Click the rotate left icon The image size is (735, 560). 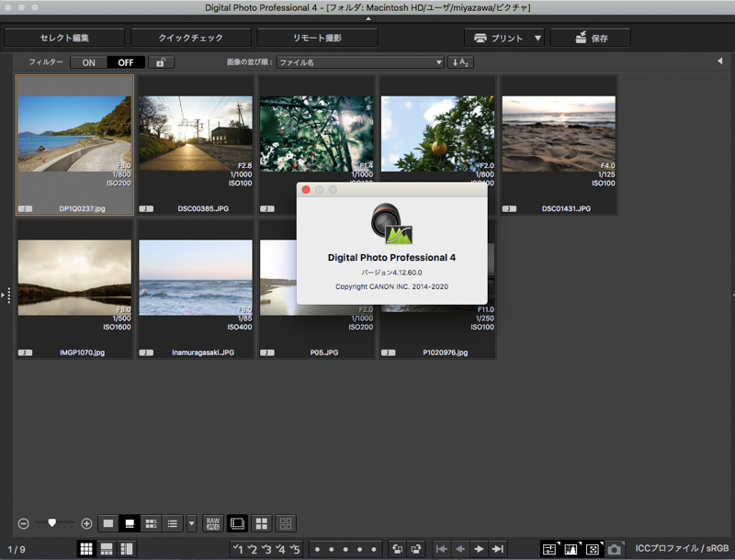[395, 549]
